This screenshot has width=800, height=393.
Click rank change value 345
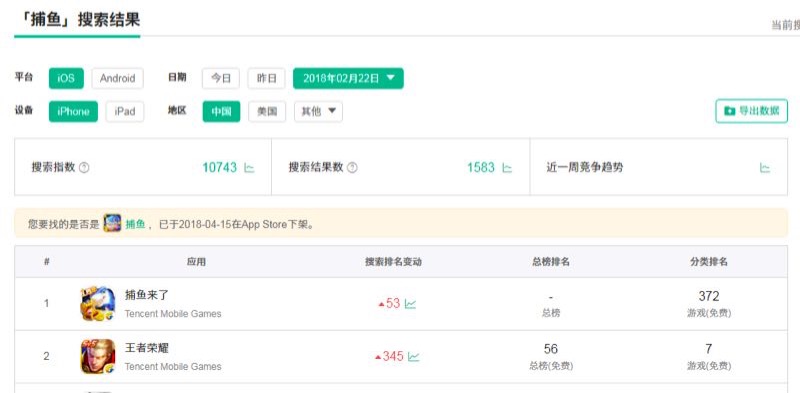[x=393, y=356]
